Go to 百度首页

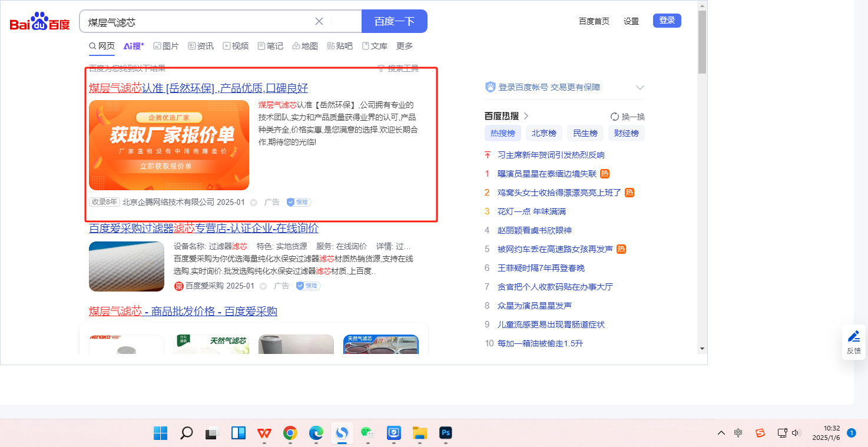pos(594,21)
